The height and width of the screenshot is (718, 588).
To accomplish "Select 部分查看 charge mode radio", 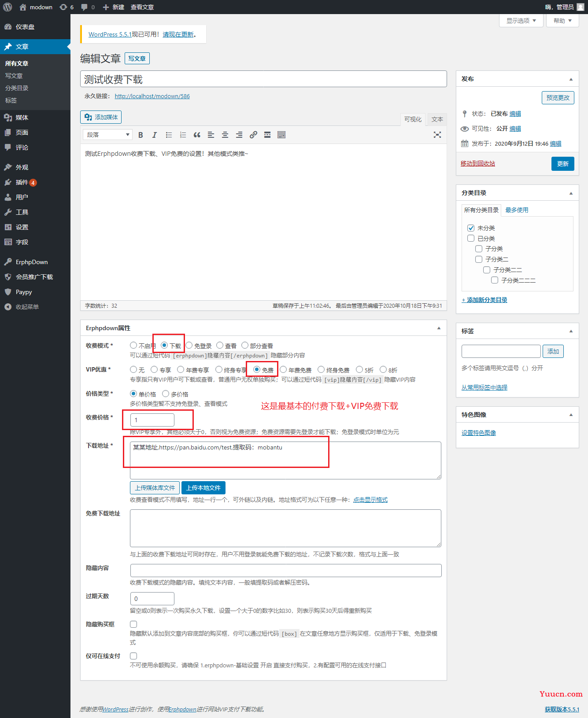I will point(245,345).
